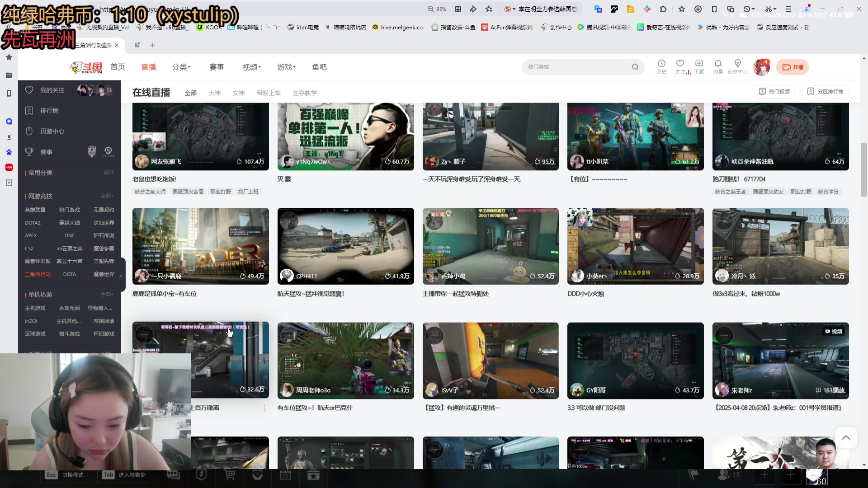
Task: Click the share arrow icon in address bar
Action: 473,9
